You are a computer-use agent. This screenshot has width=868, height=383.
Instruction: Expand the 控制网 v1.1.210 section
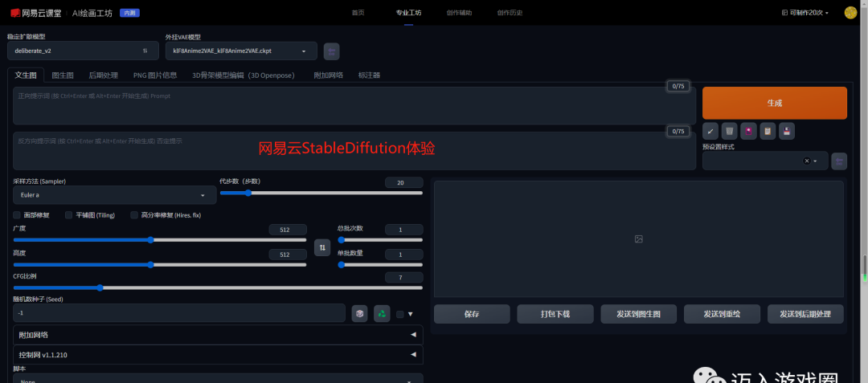click(x=218, y=355)
